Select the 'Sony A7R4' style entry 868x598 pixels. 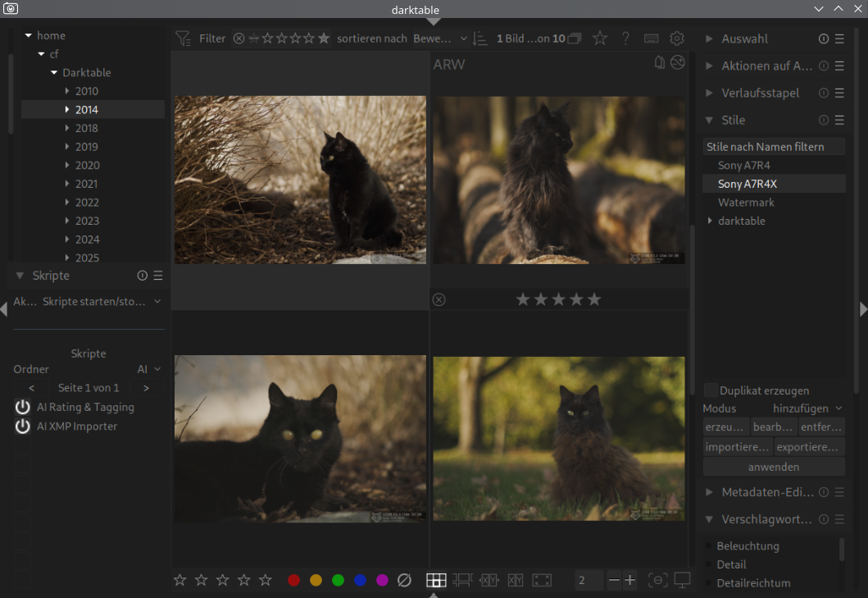pos(743,166)
